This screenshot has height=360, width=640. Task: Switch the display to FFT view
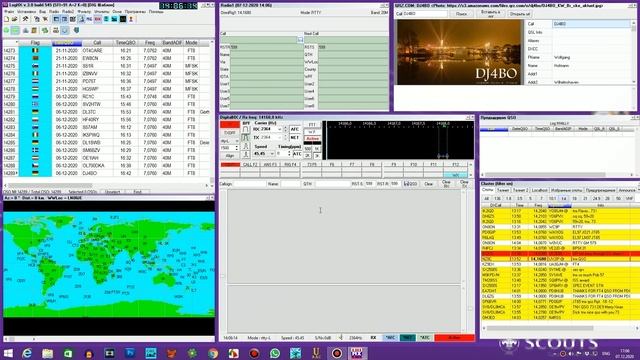[312, 125]
